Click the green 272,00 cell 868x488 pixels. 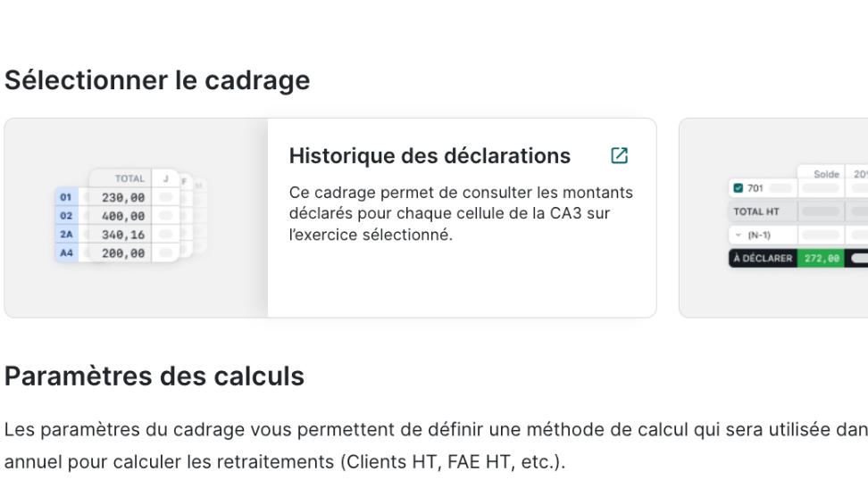coord(821,258)
